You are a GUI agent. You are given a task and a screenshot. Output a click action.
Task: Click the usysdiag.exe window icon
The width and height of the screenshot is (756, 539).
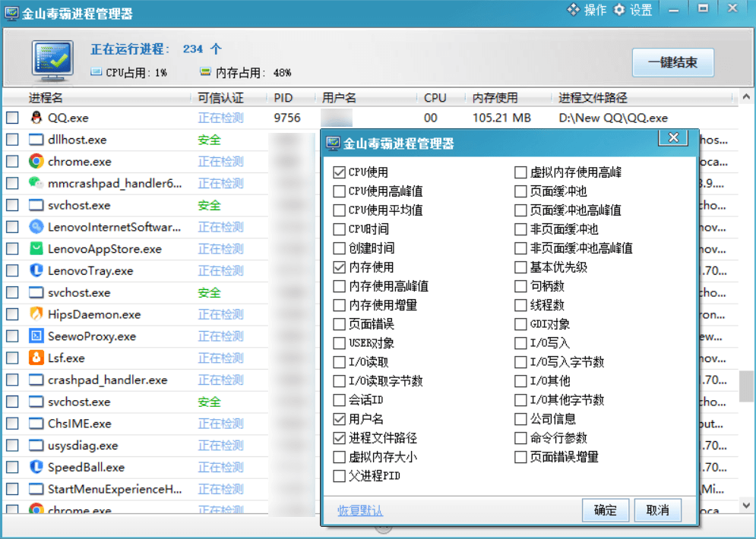point(36,445)
